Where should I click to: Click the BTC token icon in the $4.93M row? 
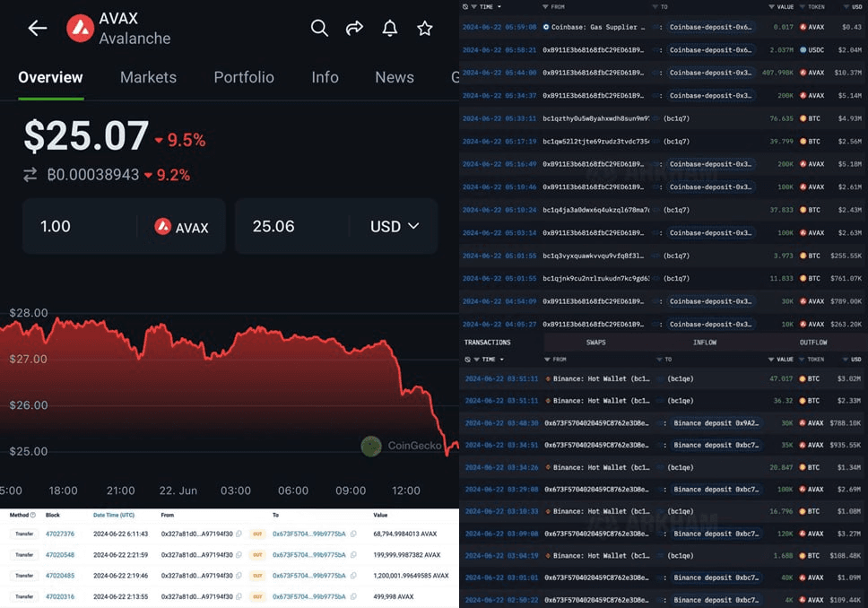[x=803, y=118]
